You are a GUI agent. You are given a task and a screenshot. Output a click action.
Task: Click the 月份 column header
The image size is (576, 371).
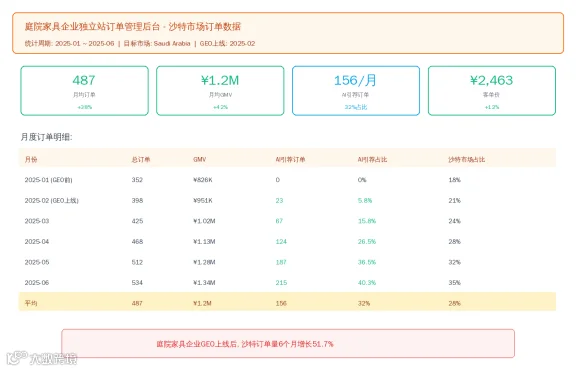pos(31,159)
